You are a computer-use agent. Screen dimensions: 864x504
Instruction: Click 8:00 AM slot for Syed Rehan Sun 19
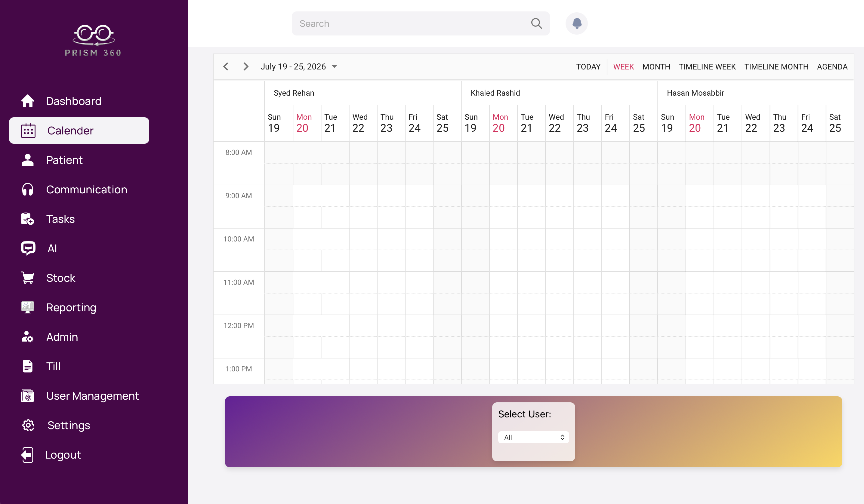tap(279, 152)
